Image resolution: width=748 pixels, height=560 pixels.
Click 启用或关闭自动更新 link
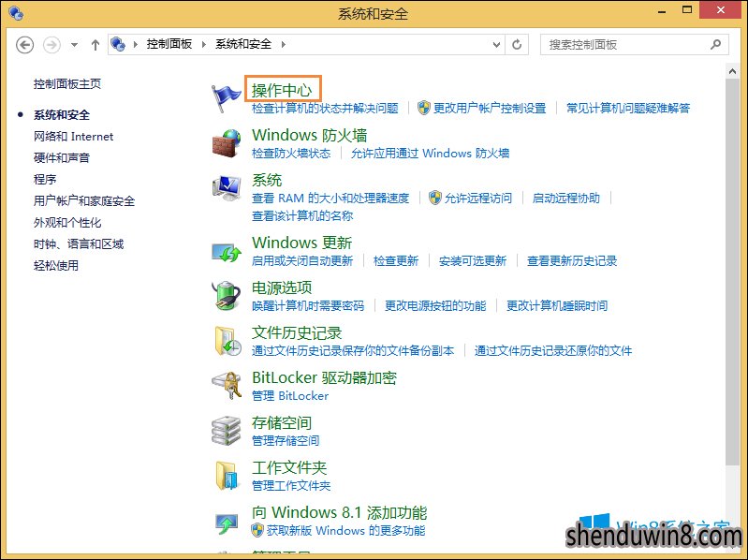click(x=302, y=261)
